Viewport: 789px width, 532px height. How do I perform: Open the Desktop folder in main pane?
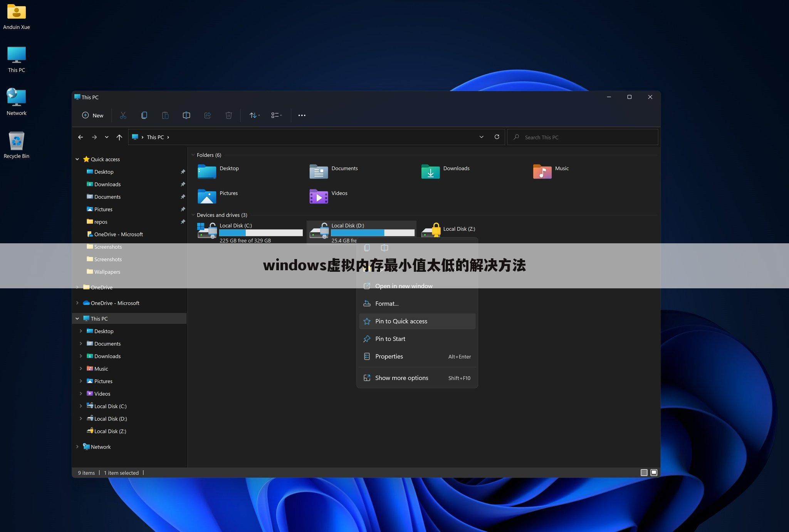click(x=218, y=171)
